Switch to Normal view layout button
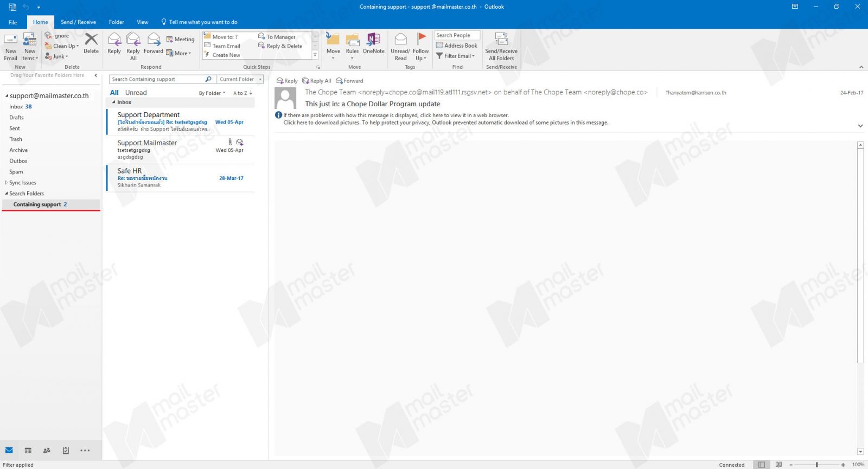 coord(762,465)
